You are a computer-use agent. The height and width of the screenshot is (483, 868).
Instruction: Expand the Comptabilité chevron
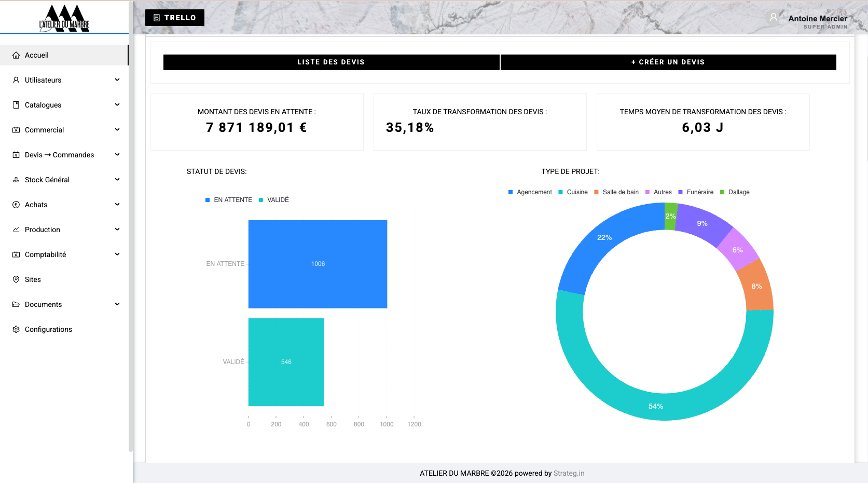point(117,254)
